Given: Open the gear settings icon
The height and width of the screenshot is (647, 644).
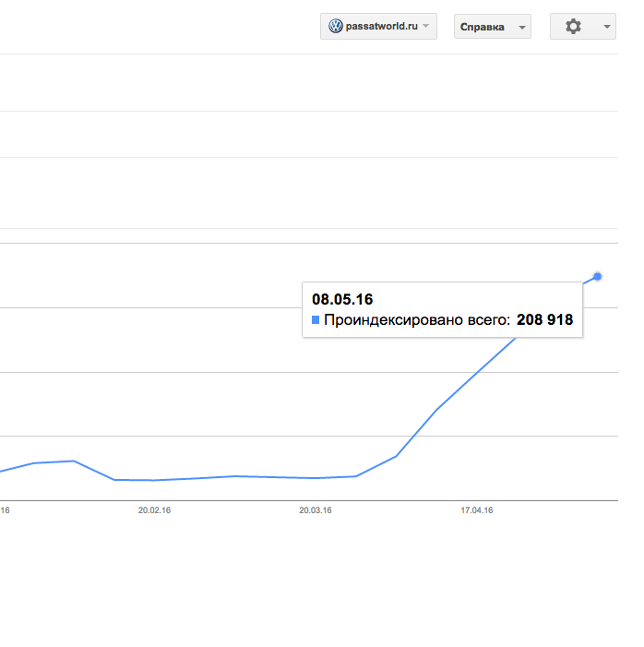Looking at the screenshot, I should pyautogui.click(x=573, y=27).
